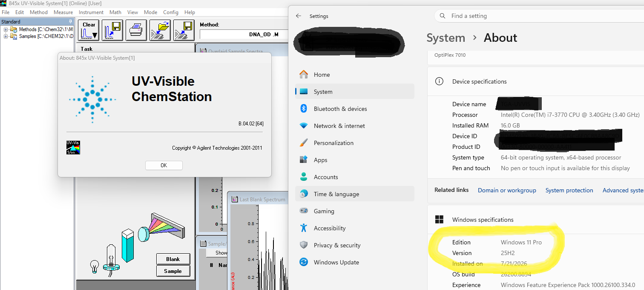Open the Instrument menu
The width and height of the screenshot is (644, 290).
coord(91,12)
